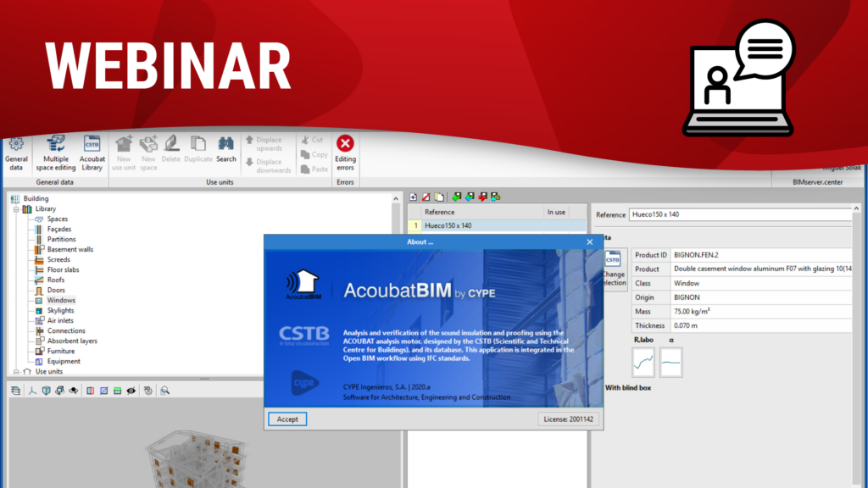Viewport: 868px width, 488px height.
Task: Click the add new reference icon
Action: tap(413, 197)
